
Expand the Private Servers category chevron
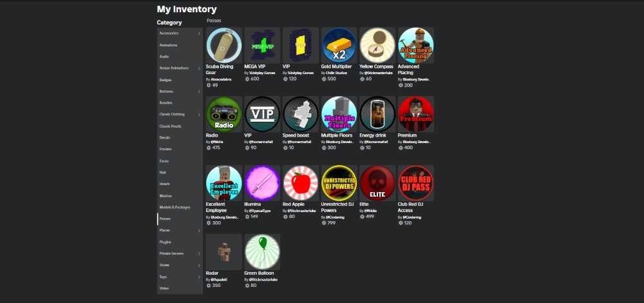(x=199, y=253)
